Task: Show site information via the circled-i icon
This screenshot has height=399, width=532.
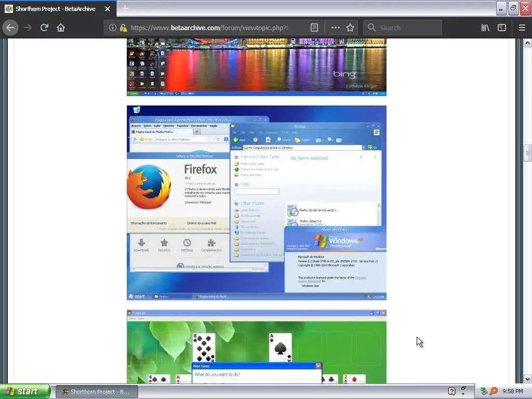Action: (112, 28)
